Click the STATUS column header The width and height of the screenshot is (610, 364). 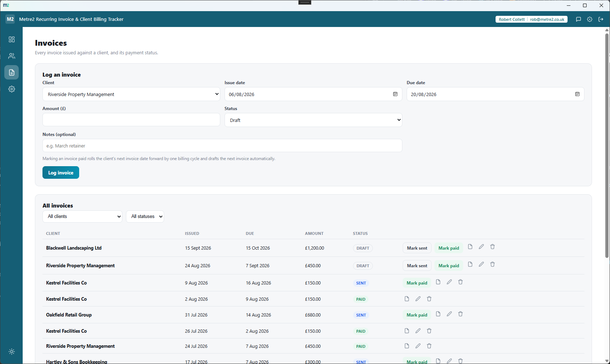[x=360, y=233]
